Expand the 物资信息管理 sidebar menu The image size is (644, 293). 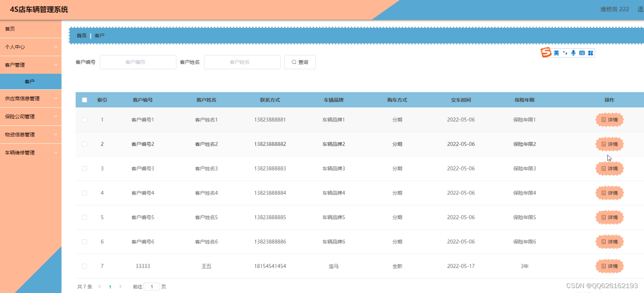click(31, 134)
